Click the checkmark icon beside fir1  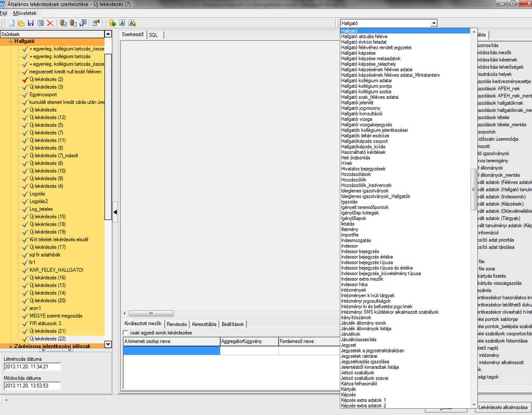[25, 263]
